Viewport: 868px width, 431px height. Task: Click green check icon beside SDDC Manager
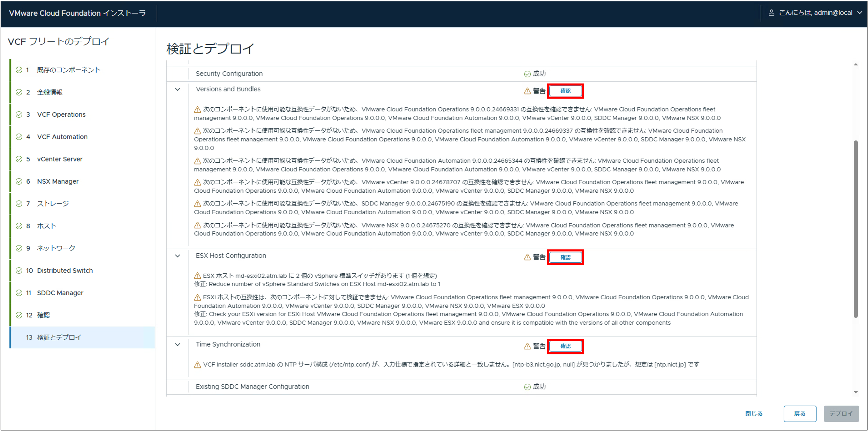tap(19, 293)
